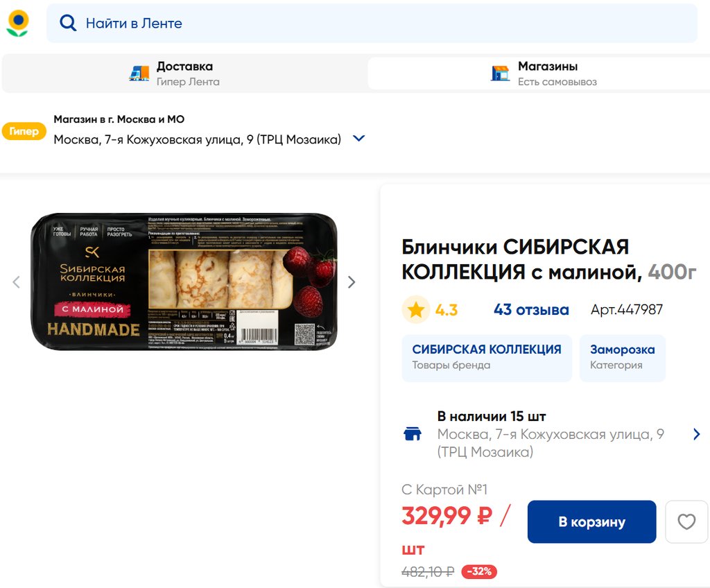Screen dimensions: 710x588
Task: Open СИБИРСКАЯ КОЛЛЕКЦИЯ brand products
Action: click(487, 358)
